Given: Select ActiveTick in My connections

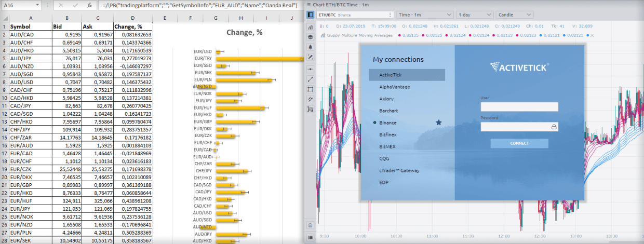Looking at the screenshot, I should pos(407,75).
